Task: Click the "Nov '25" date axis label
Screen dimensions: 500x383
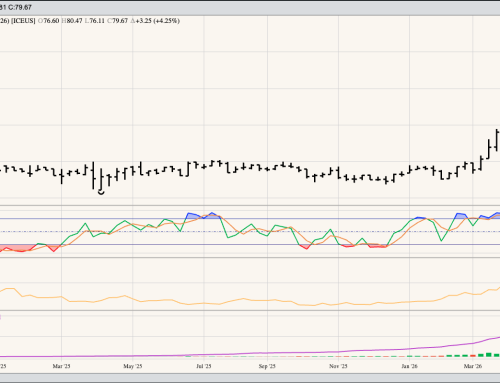Action: tap(338, 366)
